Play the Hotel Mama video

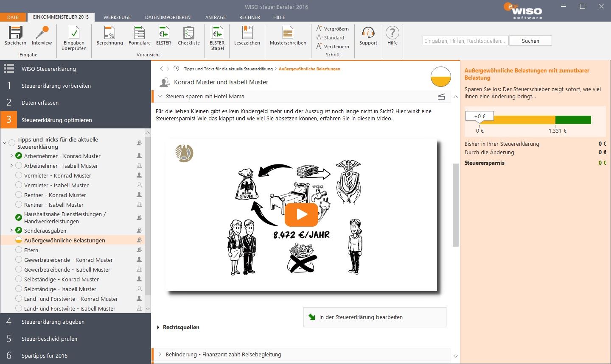tap(301, 214)
